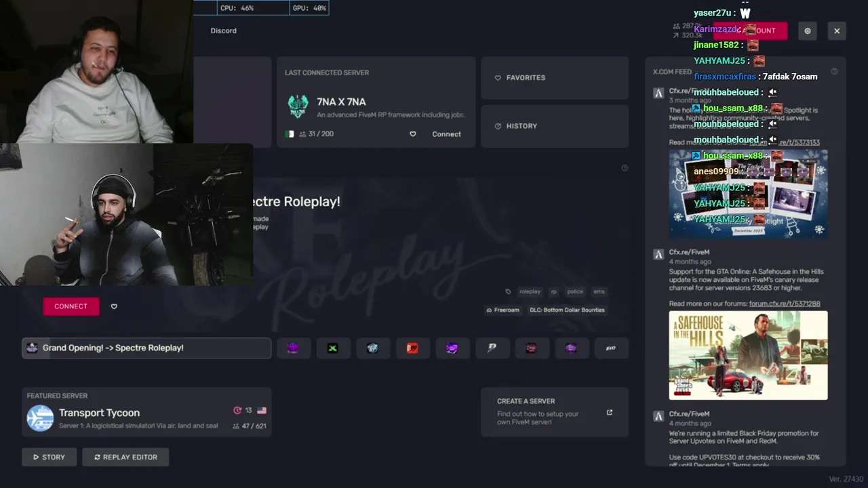This screenshot has height=488, width=868.
Task: Click the red CONNECT button for Spectre Roleplay
Action: pos(71,306)
